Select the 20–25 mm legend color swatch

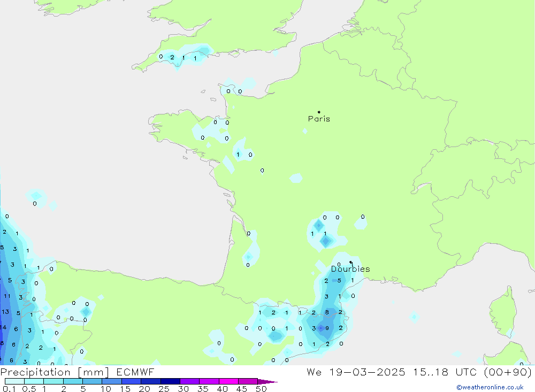(x=151, y=381)
